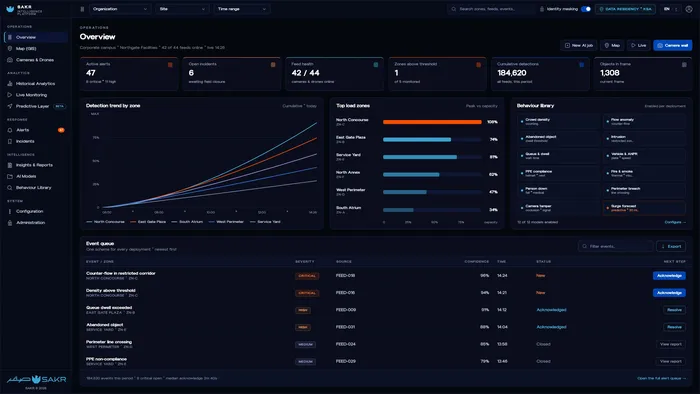Viewport: 700px width, 394px height.
Task: Go to Live Monitoring page
Action: point(36,95)
